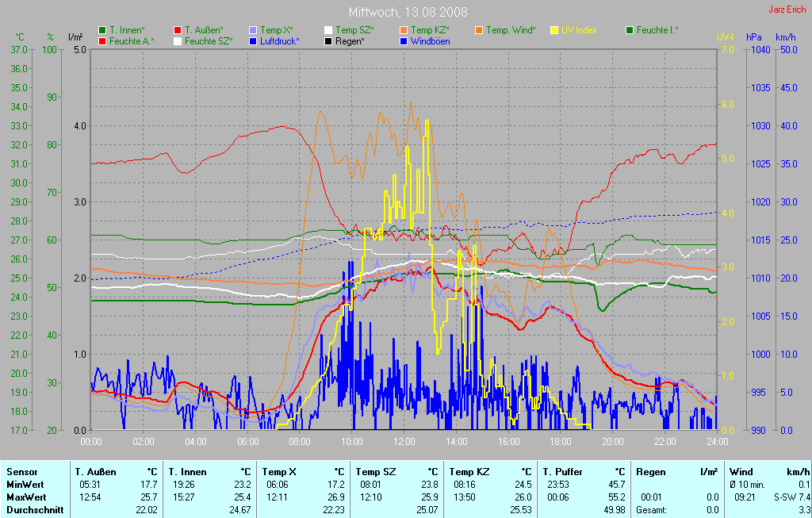Click the T. Außen column header

pyautogui.click(x=95, y=473)
